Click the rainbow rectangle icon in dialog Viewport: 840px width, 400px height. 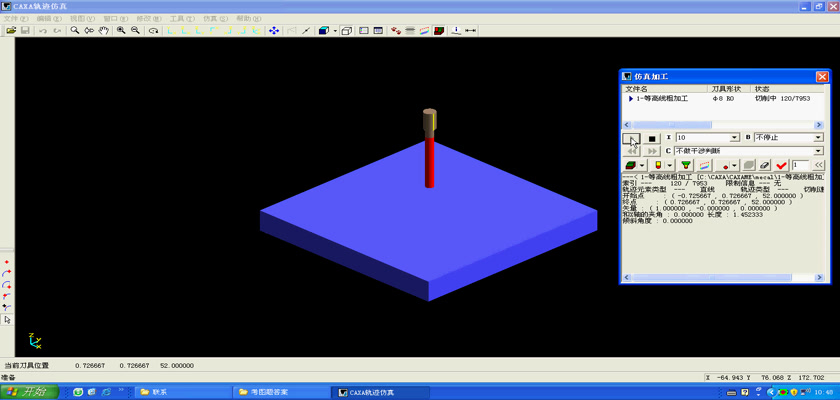click(x=704, y=165)
